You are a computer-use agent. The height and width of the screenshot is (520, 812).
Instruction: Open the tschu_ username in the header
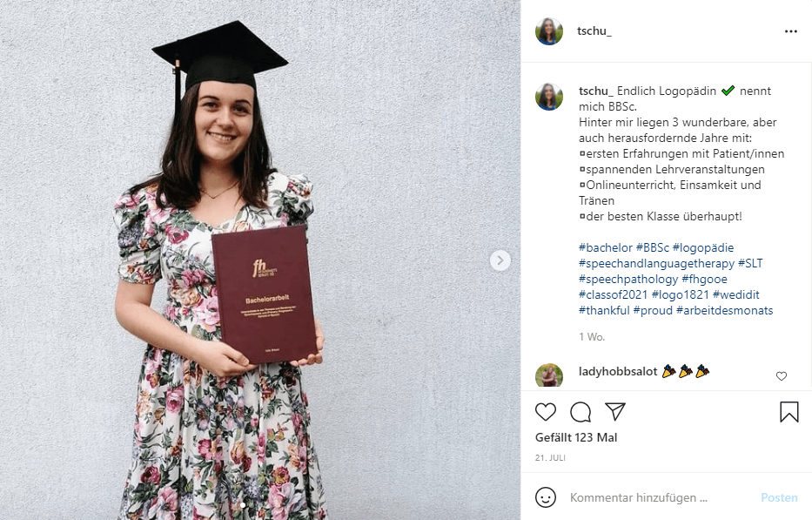coord(594,31)
